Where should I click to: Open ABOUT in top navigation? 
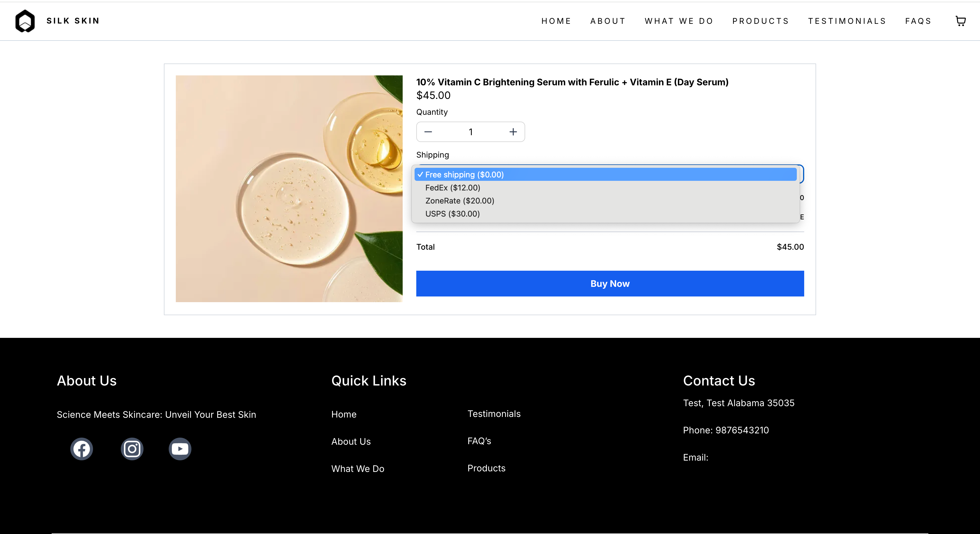tap(608, 21)
